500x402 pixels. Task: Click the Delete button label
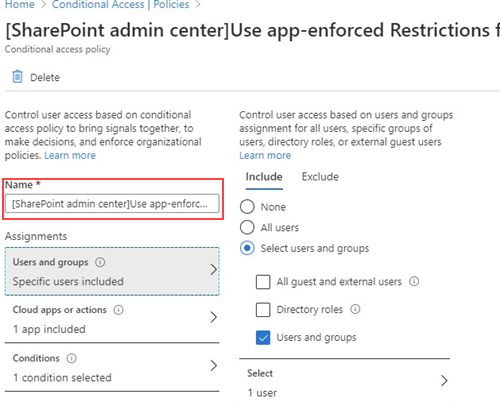point(45,78)
